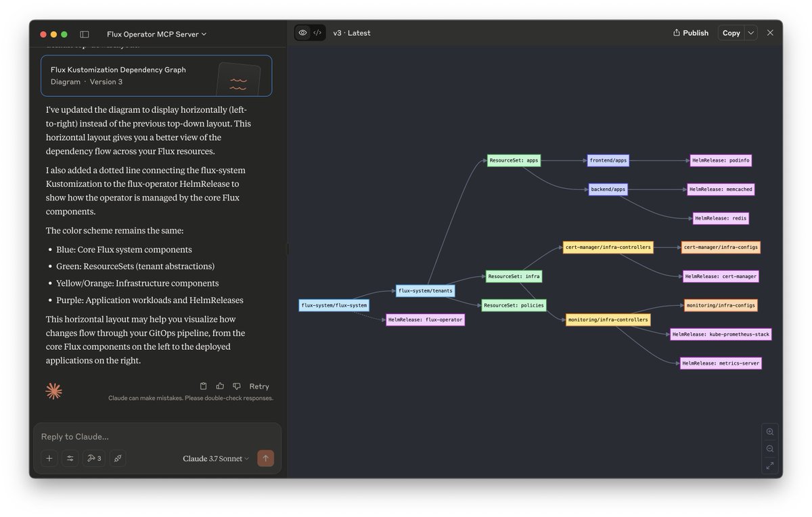Click the HelmRelease: memcached node
This screenshot has height=517, width=812.
721,189
